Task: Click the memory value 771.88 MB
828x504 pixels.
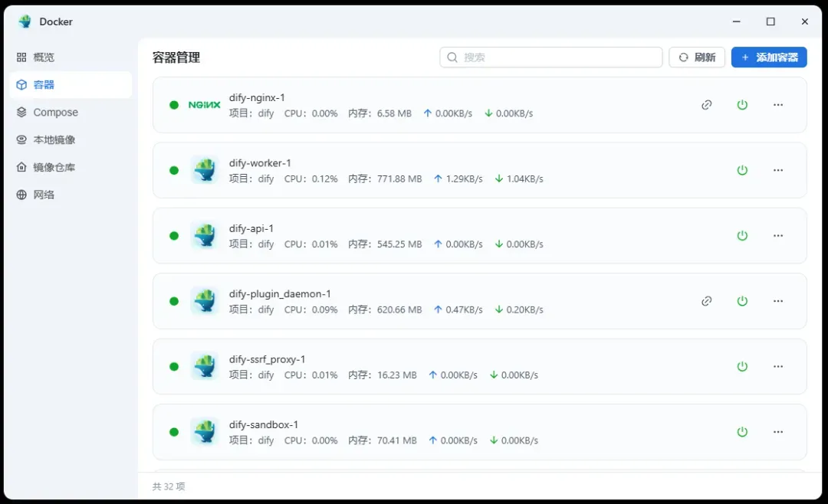Action: (x=399, y=179)
